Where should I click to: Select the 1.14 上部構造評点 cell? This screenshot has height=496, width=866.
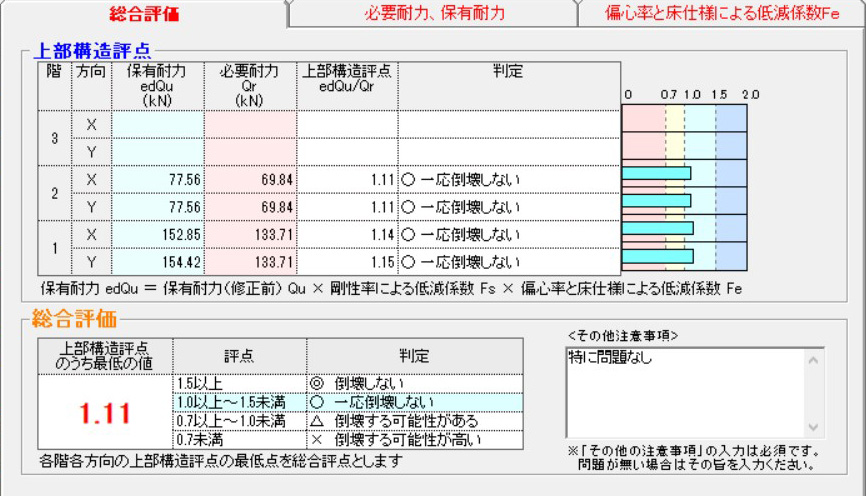click(347, 235)
